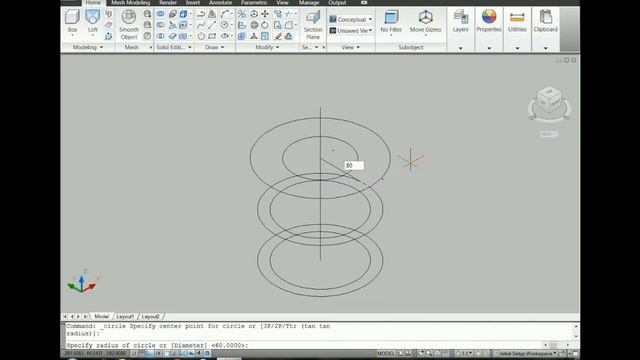Expand the Modify panel

267,47
